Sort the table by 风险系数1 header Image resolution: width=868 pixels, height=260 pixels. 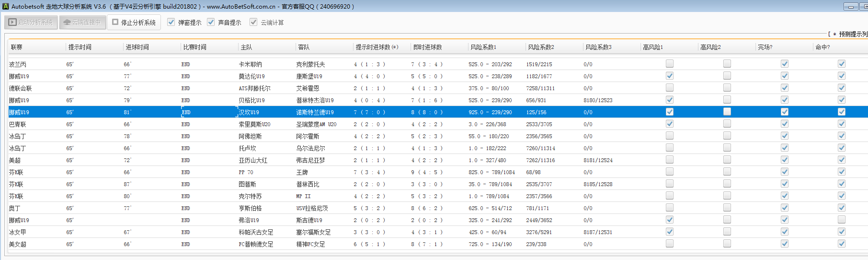tap(483, 47)
